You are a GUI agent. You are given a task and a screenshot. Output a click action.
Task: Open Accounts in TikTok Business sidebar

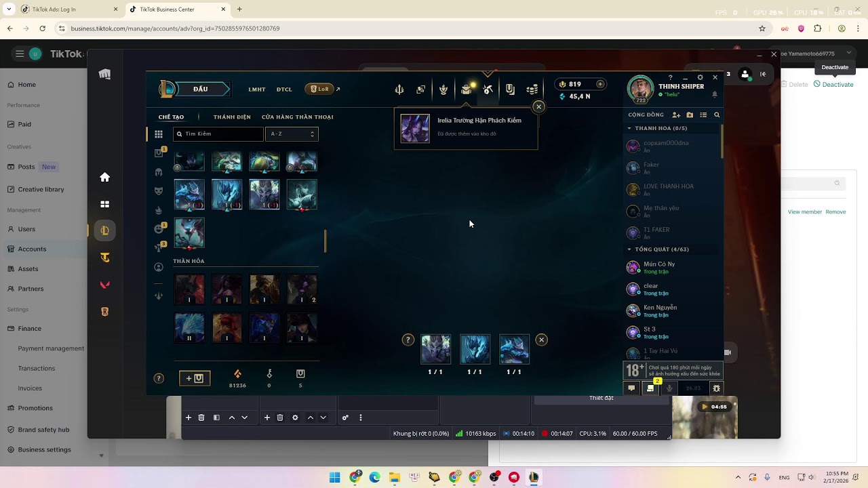[x=32, y=249]
